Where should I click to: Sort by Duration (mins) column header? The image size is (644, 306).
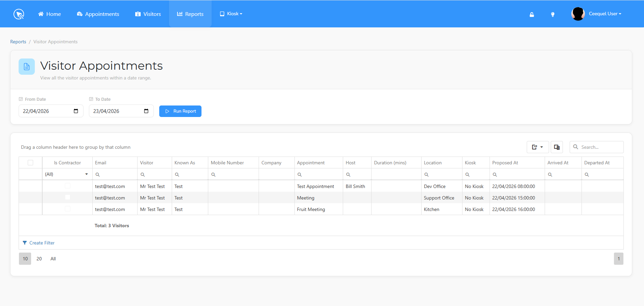pos(396,163)
